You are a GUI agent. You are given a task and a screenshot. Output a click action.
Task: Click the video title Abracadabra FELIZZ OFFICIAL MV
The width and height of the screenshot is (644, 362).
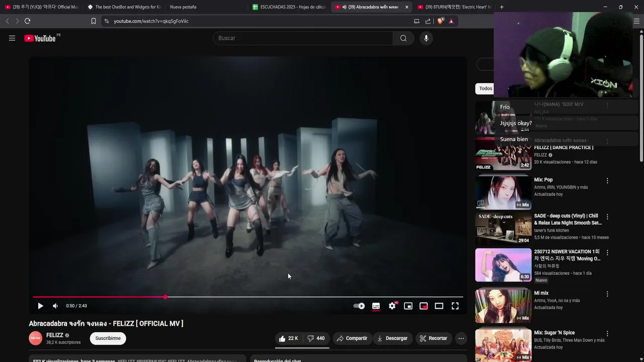(x=106, y=323)
